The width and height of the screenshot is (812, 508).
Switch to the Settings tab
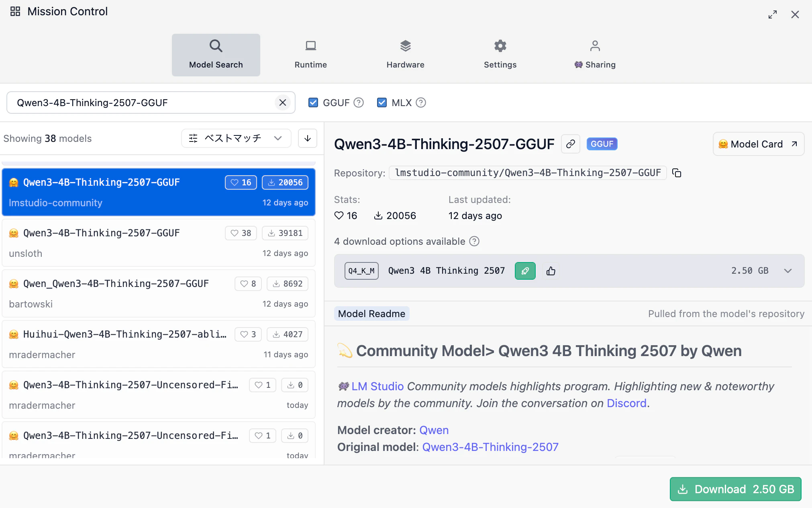pos(500,55)
